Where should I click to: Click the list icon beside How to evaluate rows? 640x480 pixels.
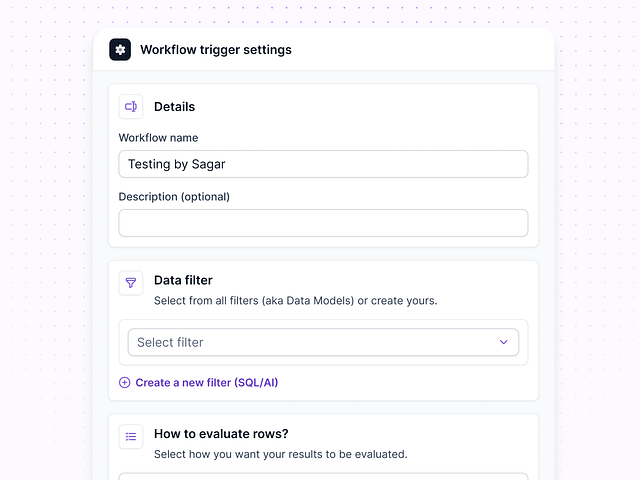click(131, 436)
